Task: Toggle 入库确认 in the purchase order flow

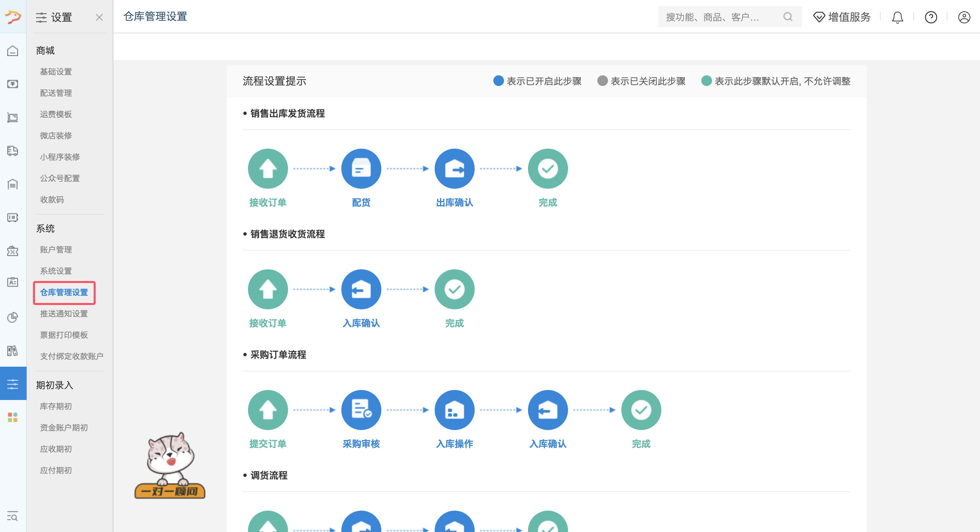Action: click(548, 410)
